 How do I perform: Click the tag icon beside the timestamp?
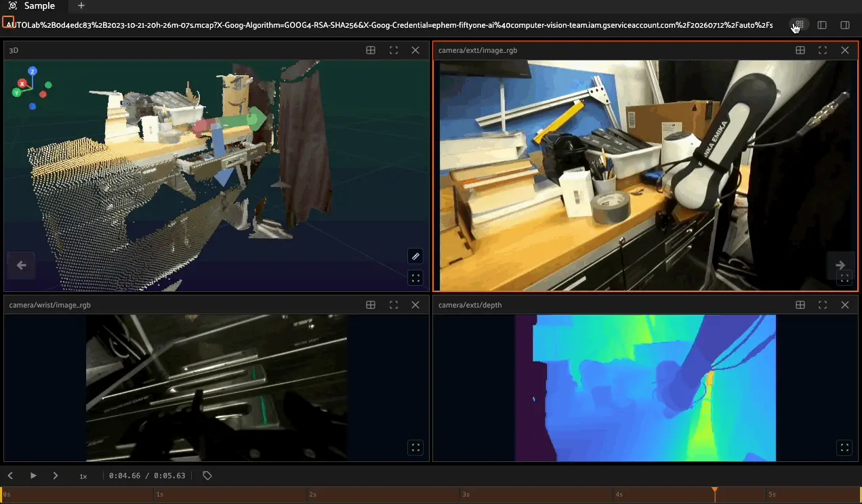(x=207, y=476)
